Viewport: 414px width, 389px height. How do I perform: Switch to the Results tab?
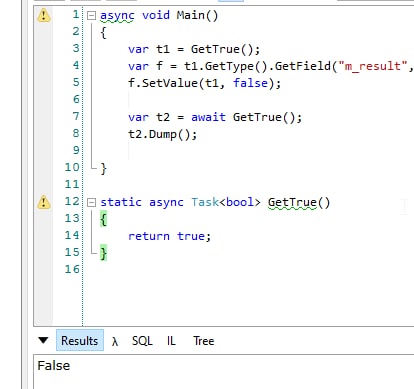[x=80, y=340]
